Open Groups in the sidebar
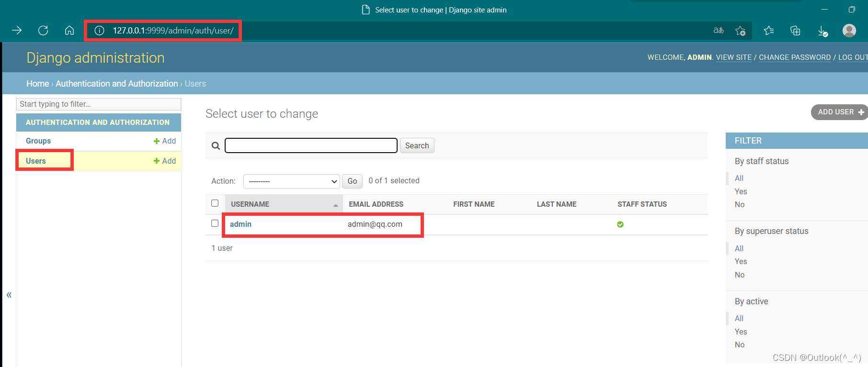This screenshot has height=367, width=868. [x=38, y=141]
